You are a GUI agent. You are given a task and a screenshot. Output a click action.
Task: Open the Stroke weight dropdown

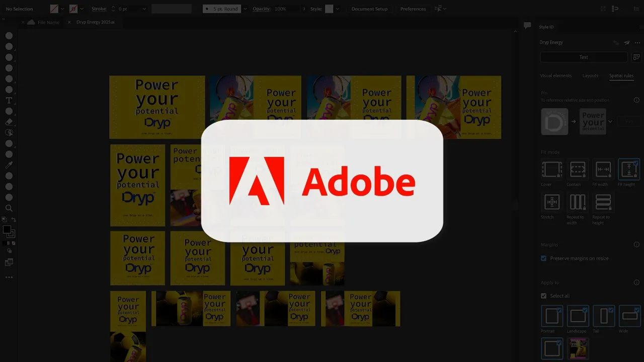click(x=144, y=9)
